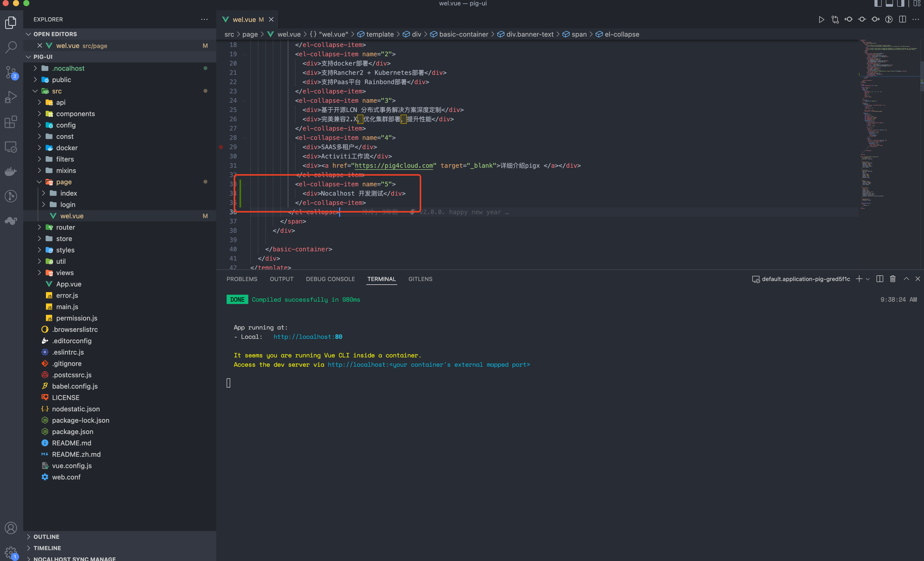Open Source Control view with badge
Screen dimensions: 924x561
pos(11,72)
